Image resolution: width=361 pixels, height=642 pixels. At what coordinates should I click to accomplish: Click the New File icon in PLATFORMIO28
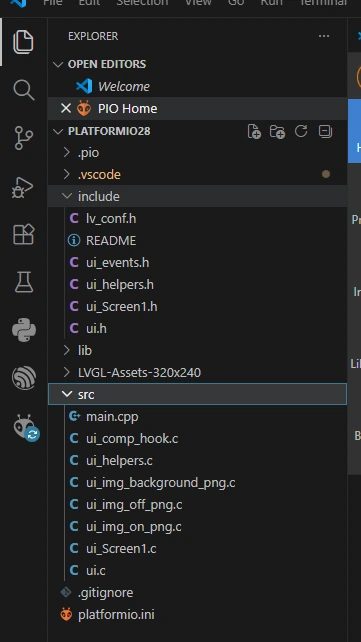tap(254, 131)
